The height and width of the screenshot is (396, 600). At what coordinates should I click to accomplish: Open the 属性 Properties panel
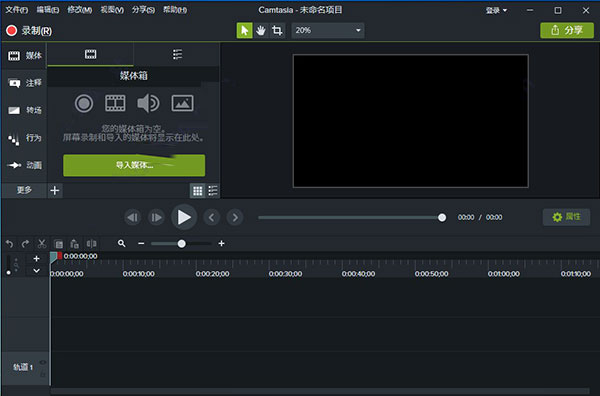point(566,217)
